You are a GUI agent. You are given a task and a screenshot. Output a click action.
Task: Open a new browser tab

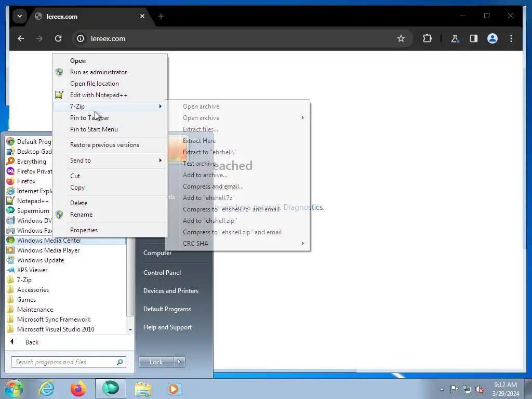tap(161, 16)
